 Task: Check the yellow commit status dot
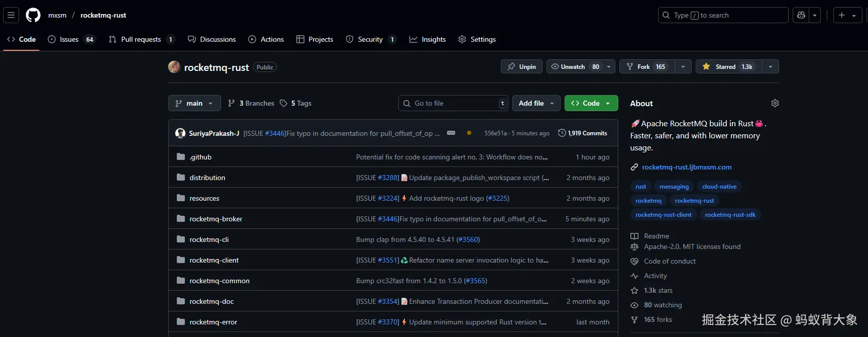(469, 133)
